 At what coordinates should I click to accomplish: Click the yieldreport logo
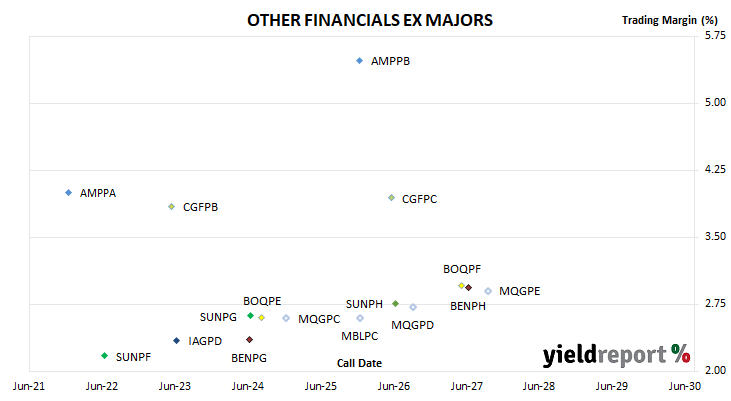[x=616, y=355]
